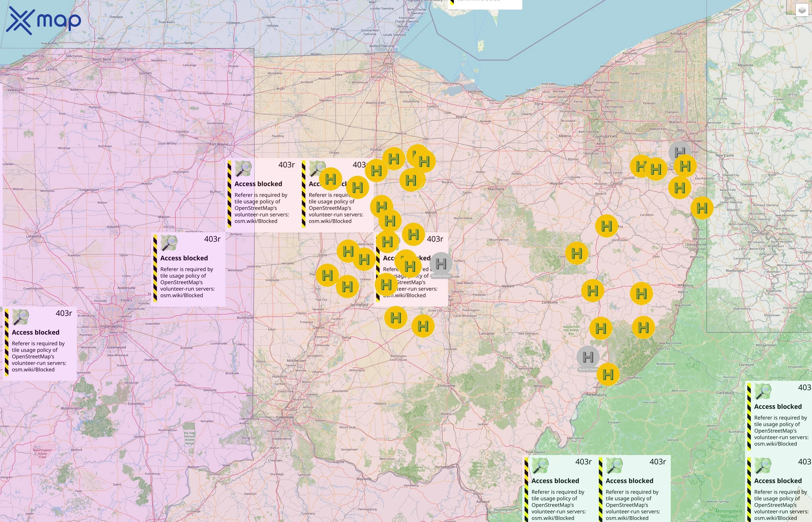Select hospital marker west of Bucyrus
Screen dimensions: 812x522
click(x=411, y=180)
